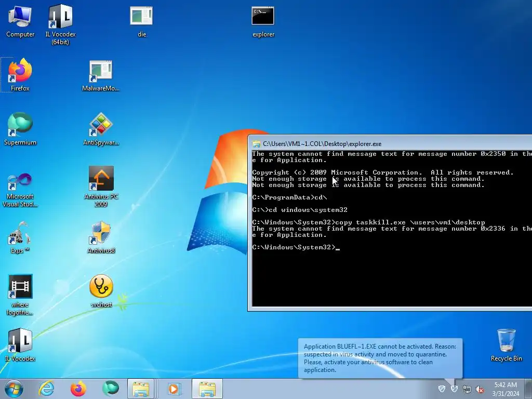Select the Exps desktop shortcut
Image resolution: width=532 pixels, height=399 pixels.
(x=20, y=237)
